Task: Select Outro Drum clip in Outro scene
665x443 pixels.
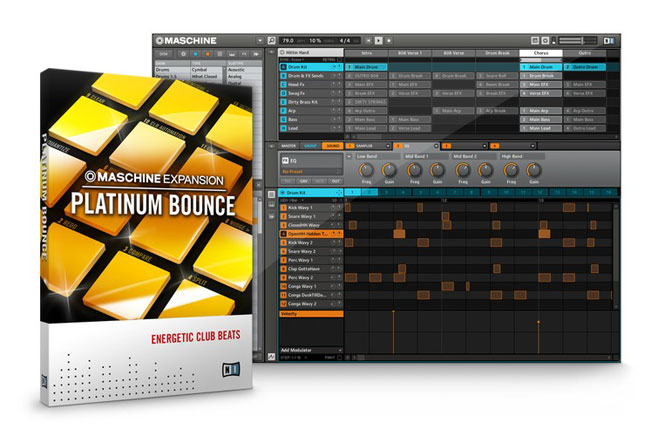Action: pyautogui.click(x=585, y=67)
